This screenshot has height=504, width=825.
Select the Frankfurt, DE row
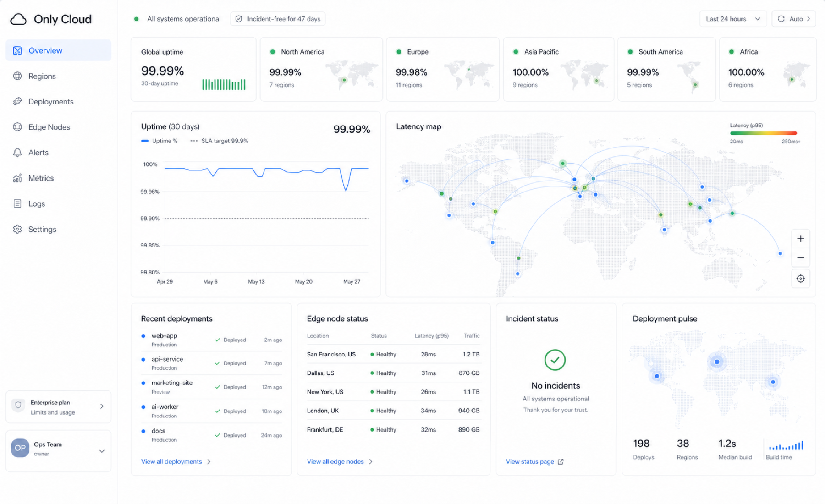(x=394, y=430)
